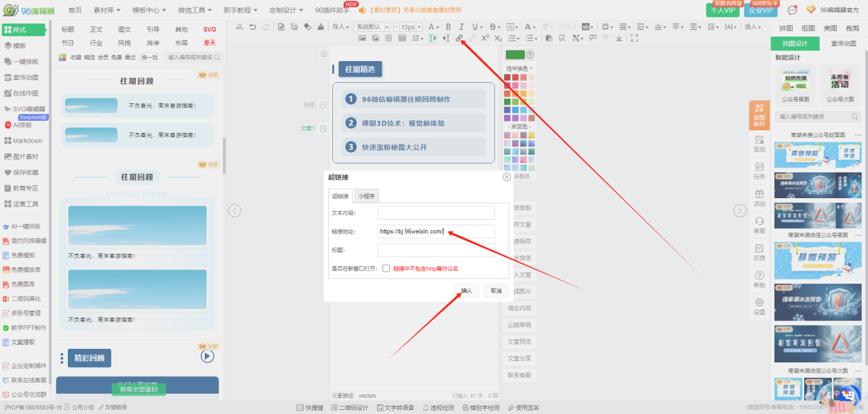This screenshot has width=868, height=414.
Task: Expand the 系统默认 font family dropdown
Action: (372, 26)
